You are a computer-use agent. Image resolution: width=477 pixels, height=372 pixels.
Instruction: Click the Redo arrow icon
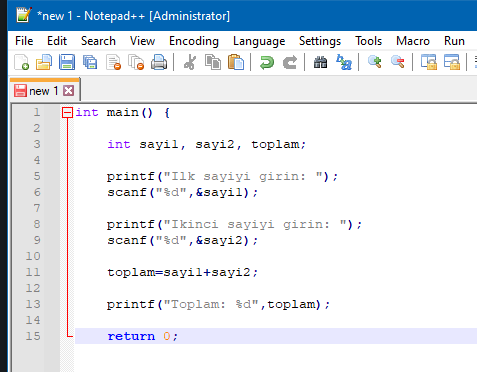pos(290,62)
